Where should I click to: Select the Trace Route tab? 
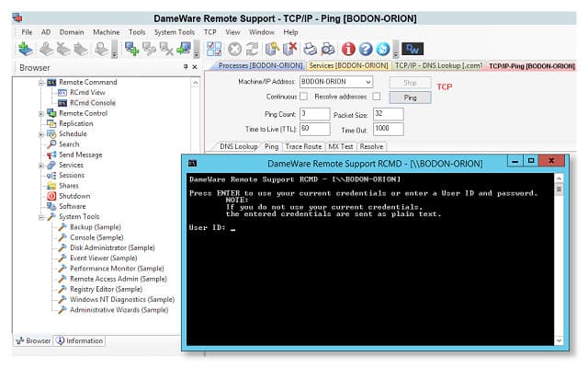point(303,146)
